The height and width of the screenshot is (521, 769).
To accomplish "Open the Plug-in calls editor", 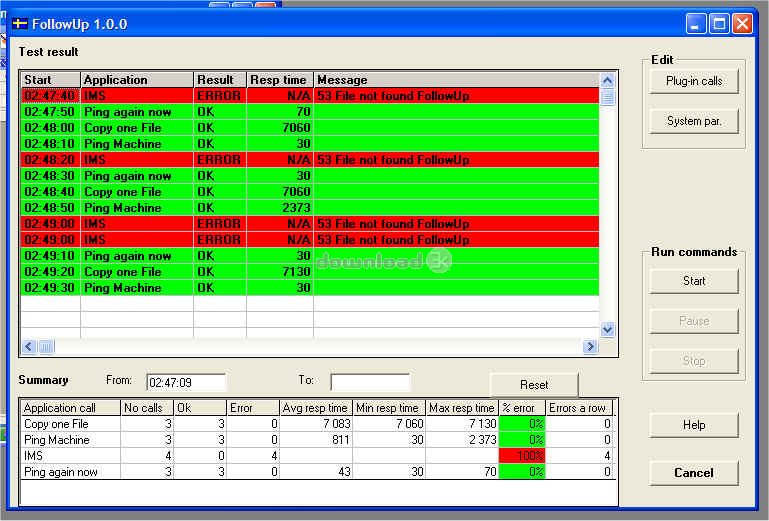I will click(x=694, y=81).
